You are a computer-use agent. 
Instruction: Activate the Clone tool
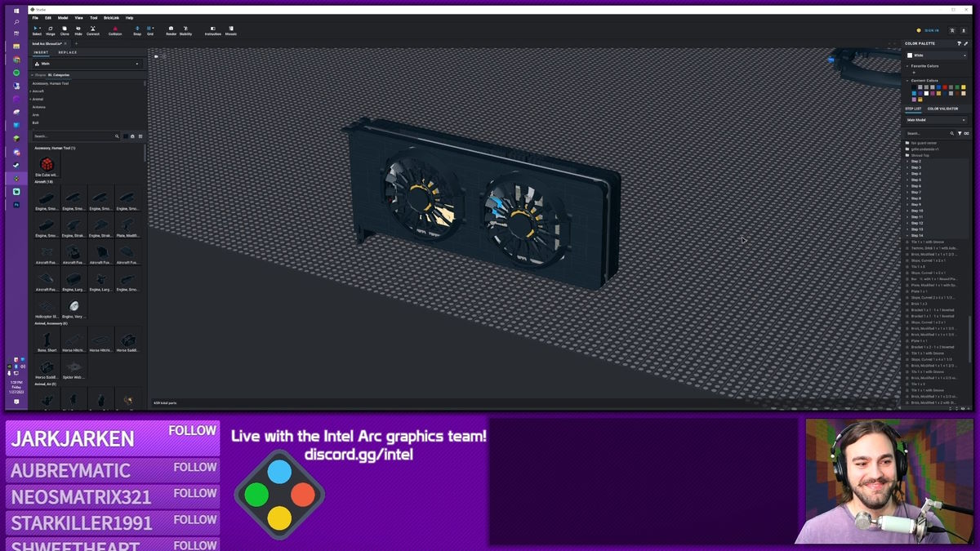coord(65,30)
